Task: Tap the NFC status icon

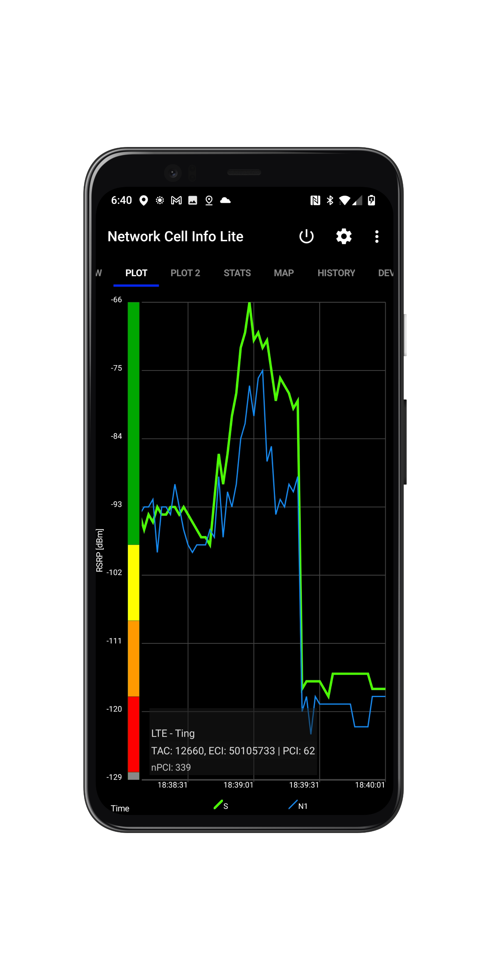Action: tap(315, 200)
